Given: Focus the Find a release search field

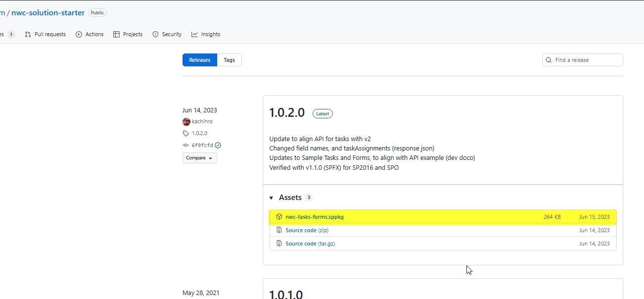Looking at the screenshot, I should coord(583,60).
